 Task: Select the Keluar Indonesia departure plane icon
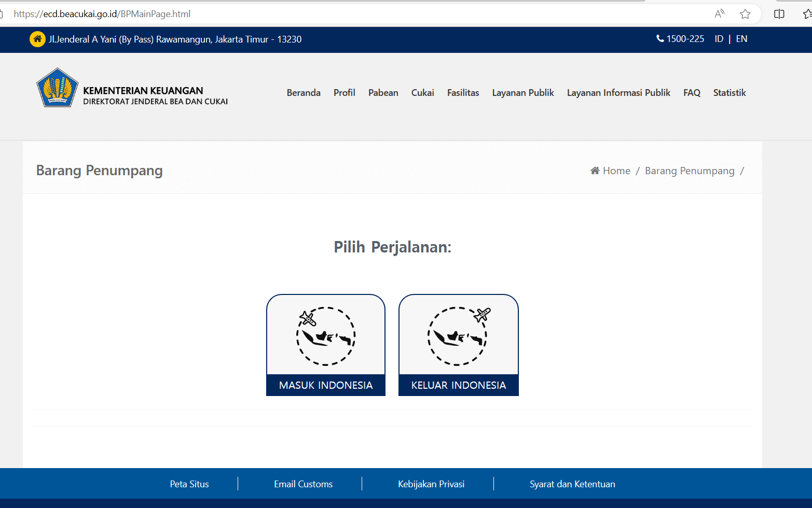pyautogui.click(x=458, y=336)
